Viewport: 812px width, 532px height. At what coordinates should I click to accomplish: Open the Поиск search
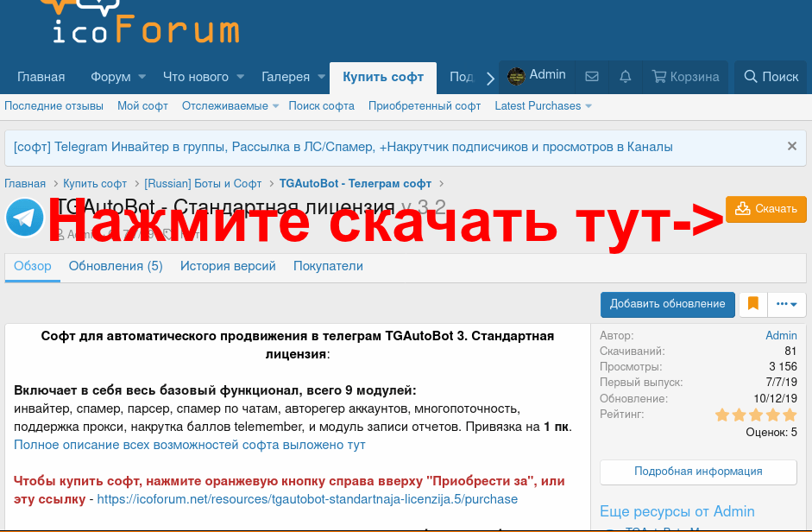pyautogui.click(x=771, y=77)
